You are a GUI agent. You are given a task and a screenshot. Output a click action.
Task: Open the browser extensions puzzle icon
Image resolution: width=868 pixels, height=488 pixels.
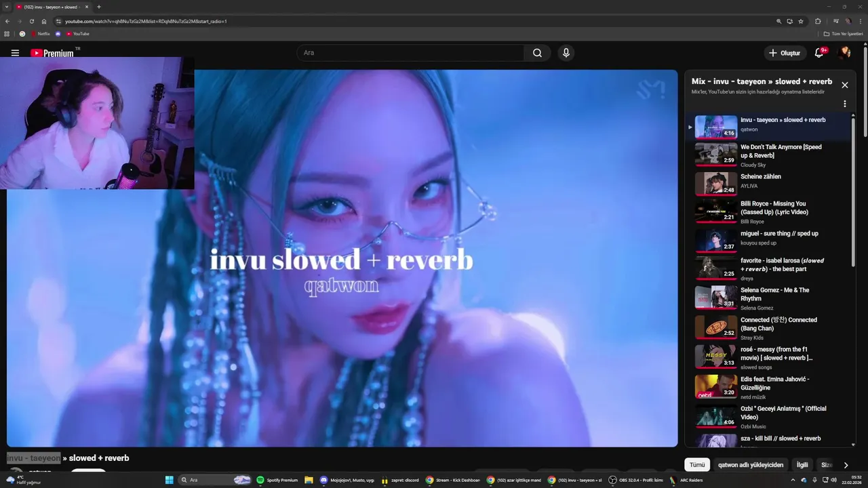click(x=818, y=21)
